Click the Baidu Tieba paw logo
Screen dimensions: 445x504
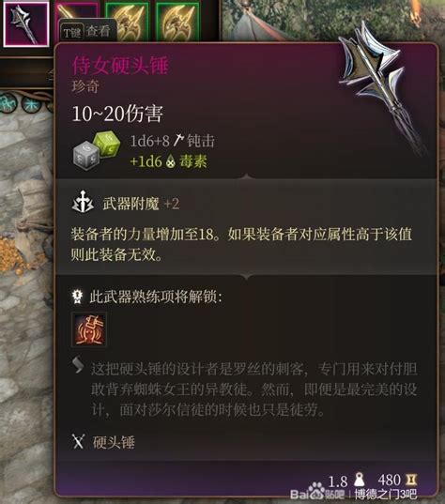coord(317,491)
